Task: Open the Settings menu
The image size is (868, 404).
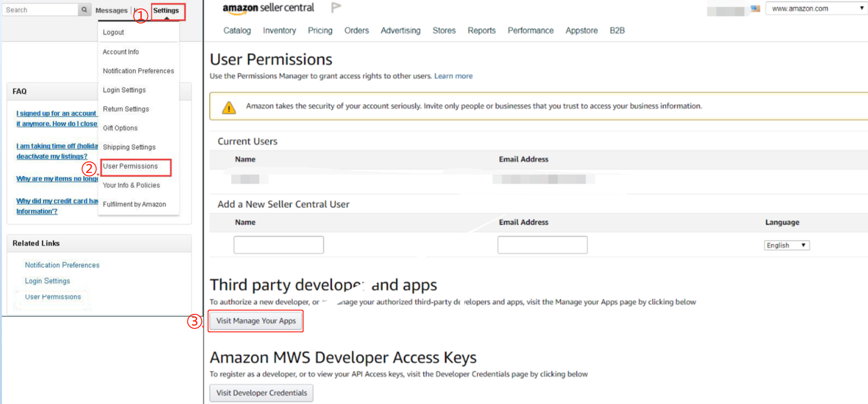Action: pos(166,10)
